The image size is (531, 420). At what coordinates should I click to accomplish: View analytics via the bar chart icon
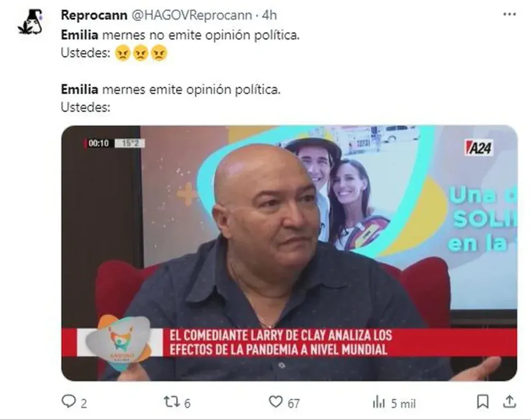point(379,402)
